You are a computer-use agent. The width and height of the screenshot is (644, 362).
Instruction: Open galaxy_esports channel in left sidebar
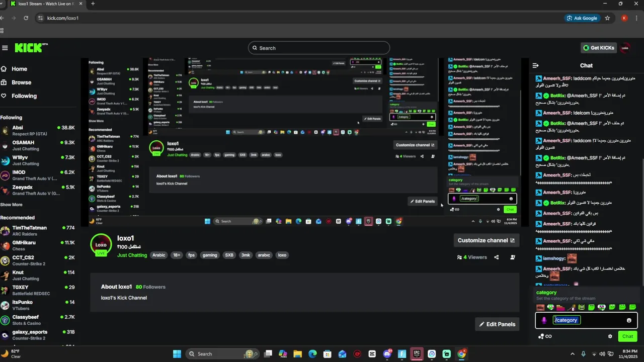(x=38, y=335)
